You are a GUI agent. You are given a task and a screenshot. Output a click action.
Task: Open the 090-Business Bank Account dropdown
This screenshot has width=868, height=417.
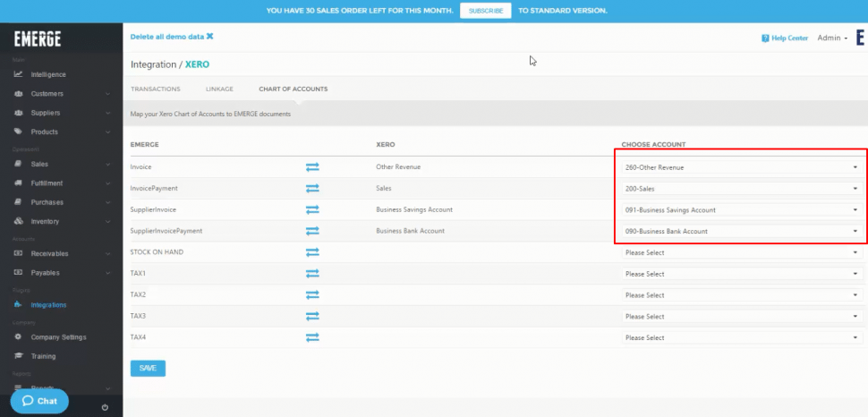tap(741, 232)
